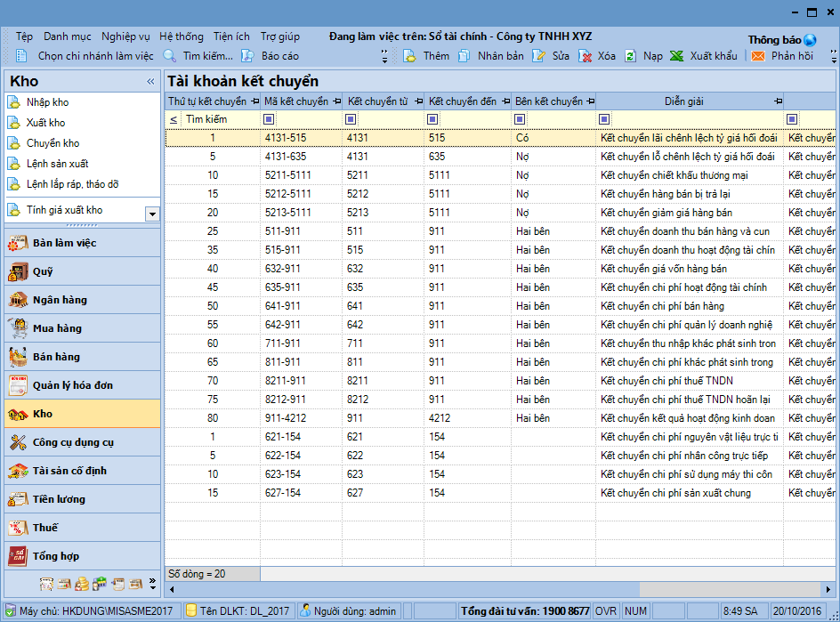Click the Tìm kiếm magnifier icon
The image size is (840, 622).
click(x=170, y=56)
